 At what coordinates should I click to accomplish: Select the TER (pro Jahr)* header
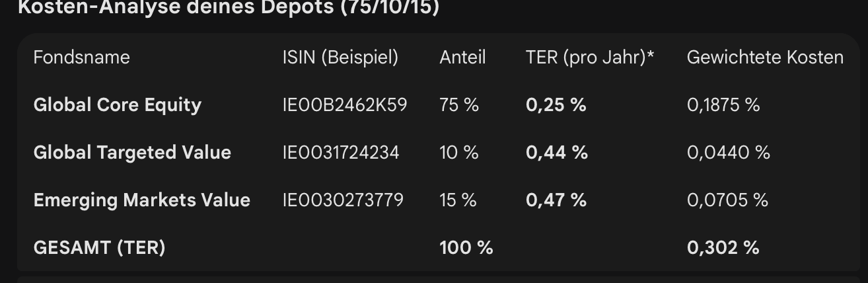pyautogui.click(x=589, y=58)
